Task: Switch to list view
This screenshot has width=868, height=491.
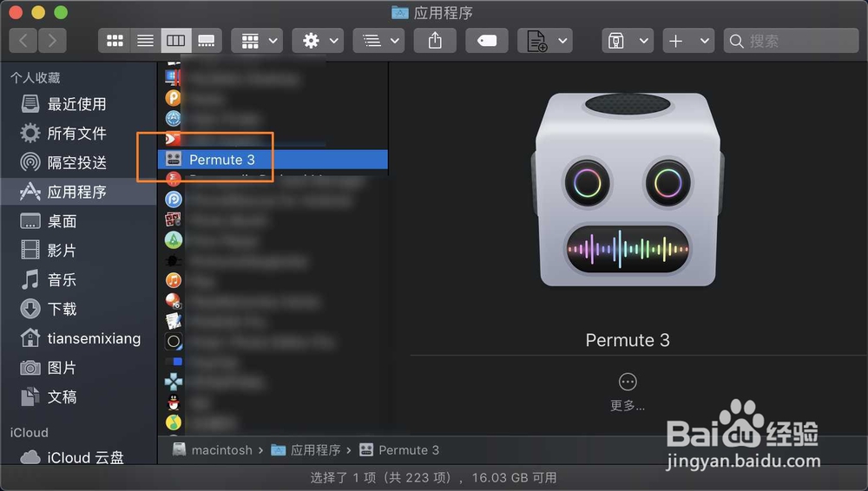Action: pyautogui.click(x=145, y=41)
